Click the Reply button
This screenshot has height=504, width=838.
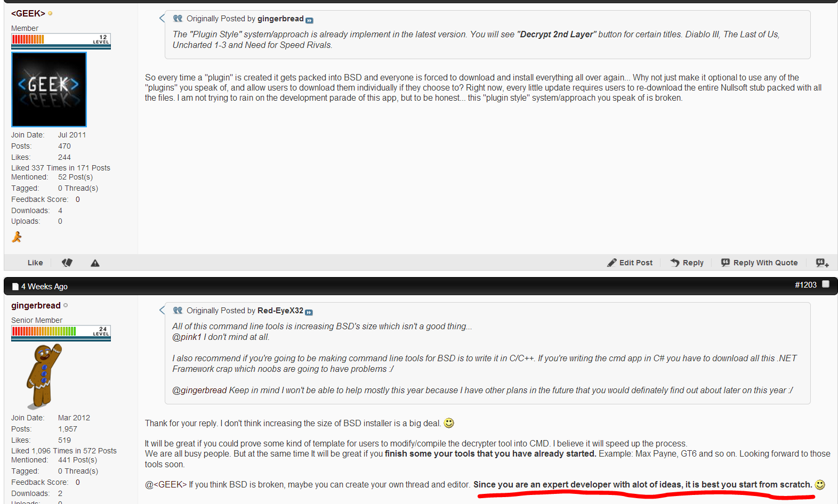pyautogui.click(x=687, y=263)
